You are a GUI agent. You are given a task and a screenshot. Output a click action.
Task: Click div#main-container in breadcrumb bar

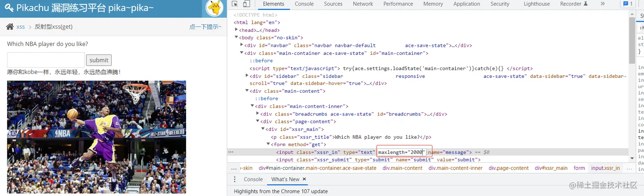(x=317, y=168)
